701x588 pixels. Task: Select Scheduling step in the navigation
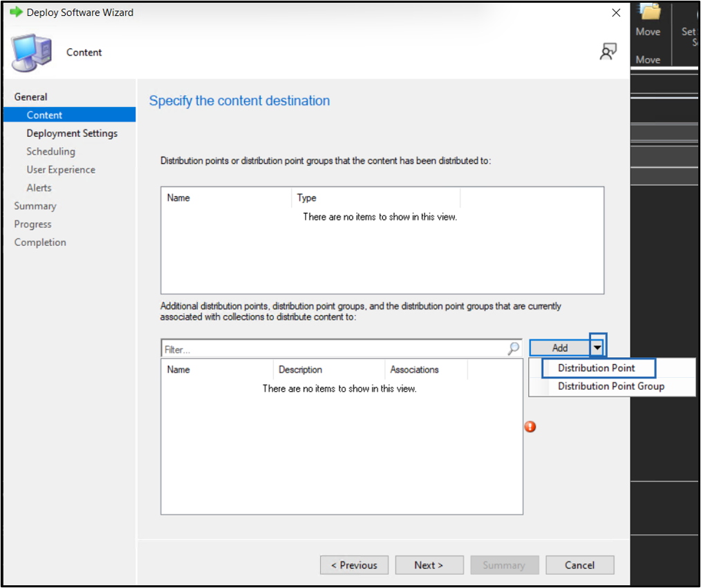coord(50,151)
